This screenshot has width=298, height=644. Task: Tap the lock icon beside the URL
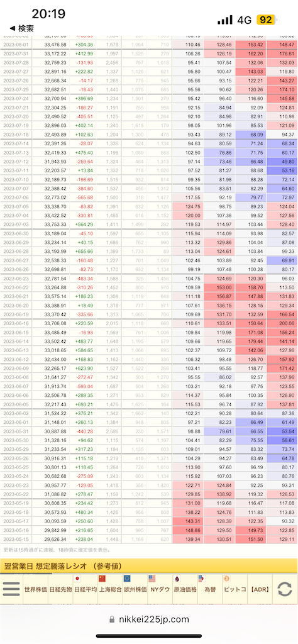111,619
